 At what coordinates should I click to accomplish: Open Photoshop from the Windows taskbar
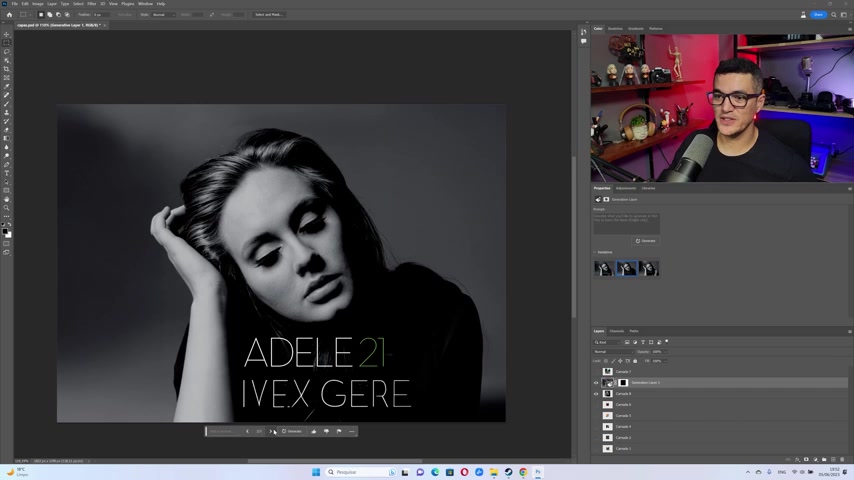coord(538,472)
